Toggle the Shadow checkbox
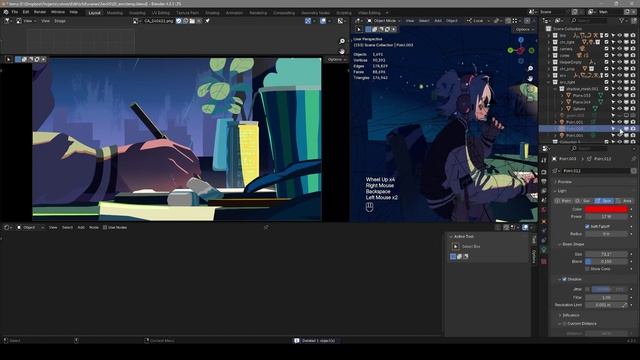Image resolution: width=640 pixels, height=360 pixels. (564, 279)
